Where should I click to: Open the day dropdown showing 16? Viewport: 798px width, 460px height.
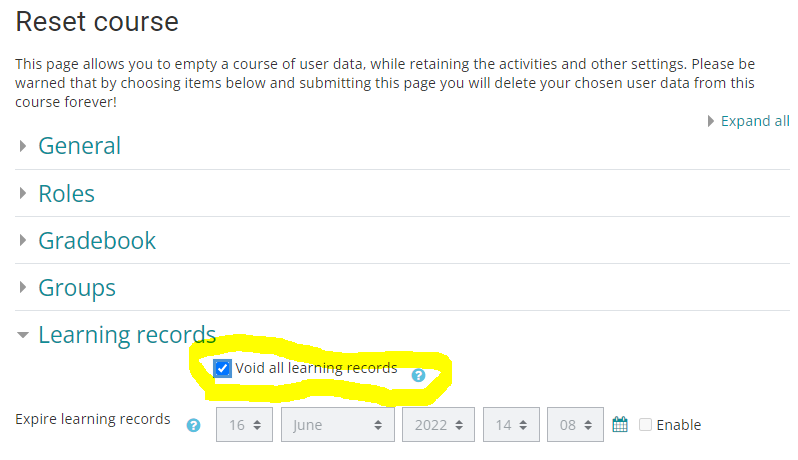coord(245,425)
